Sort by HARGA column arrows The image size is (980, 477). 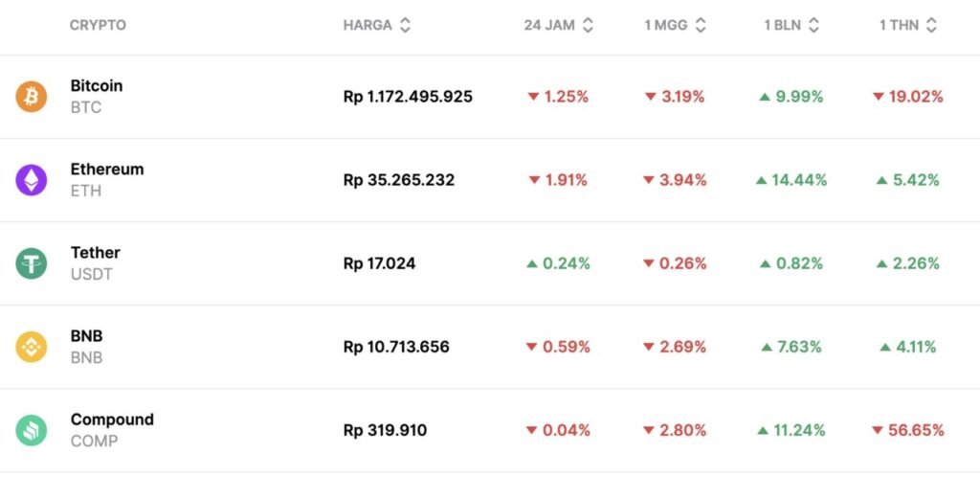pos(405,26)
